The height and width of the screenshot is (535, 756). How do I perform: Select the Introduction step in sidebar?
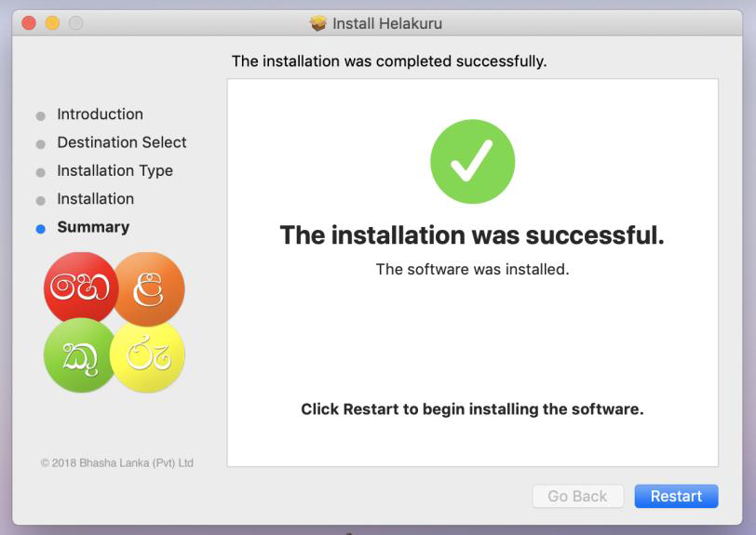pyautogui.click(x=100, y=114)
